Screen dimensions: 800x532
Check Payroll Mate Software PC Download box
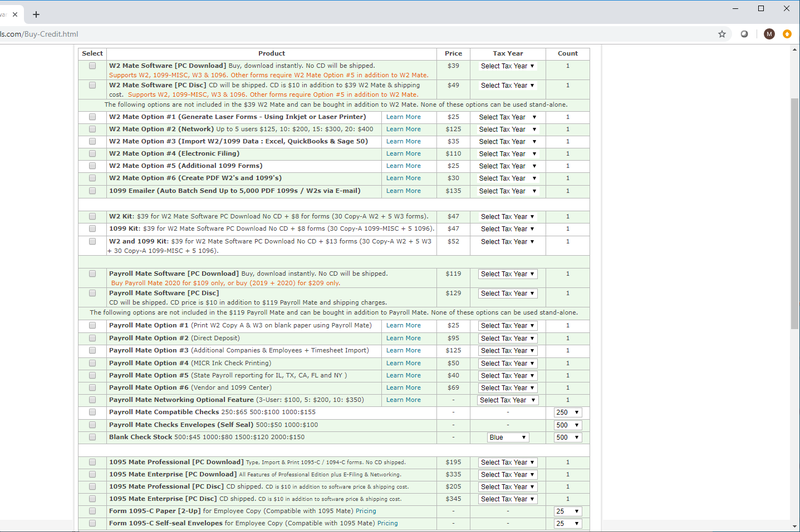click(x=92, y=274)
